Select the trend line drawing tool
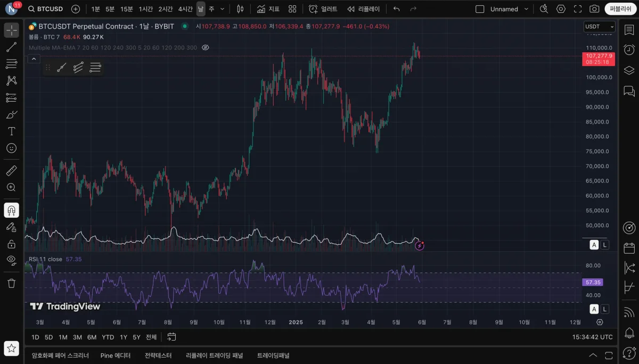 tap(11, 47)
